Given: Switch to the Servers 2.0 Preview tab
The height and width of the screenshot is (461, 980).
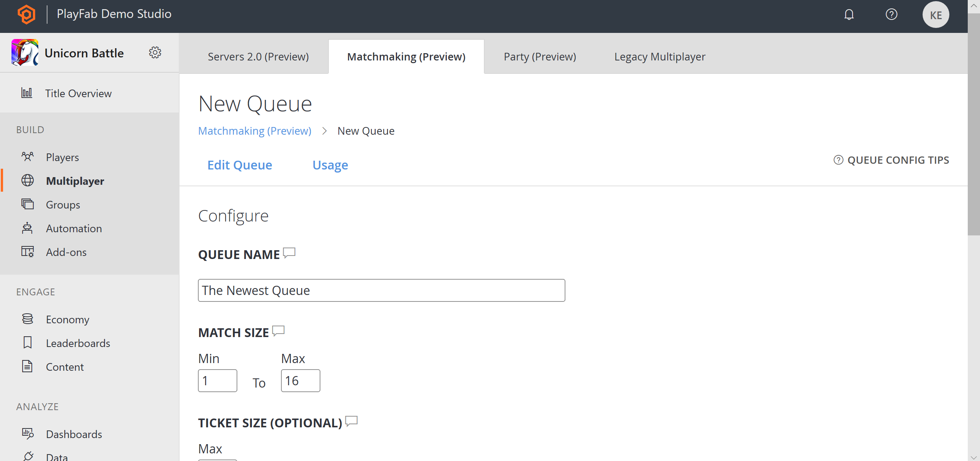Looking at the screenshot, I should click(x=258, y=56).
